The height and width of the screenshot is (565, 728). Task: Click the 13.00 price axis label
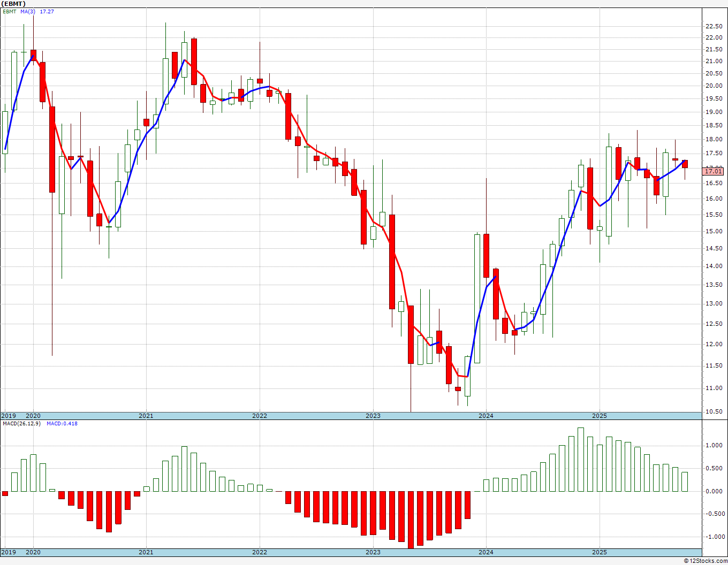(x=714, y=303)
